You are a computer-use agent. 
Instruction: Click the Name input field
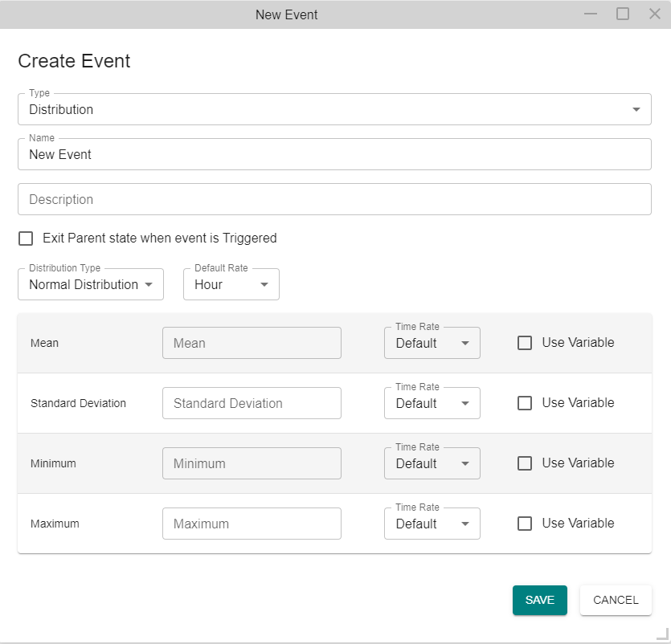tap(333, 154)
